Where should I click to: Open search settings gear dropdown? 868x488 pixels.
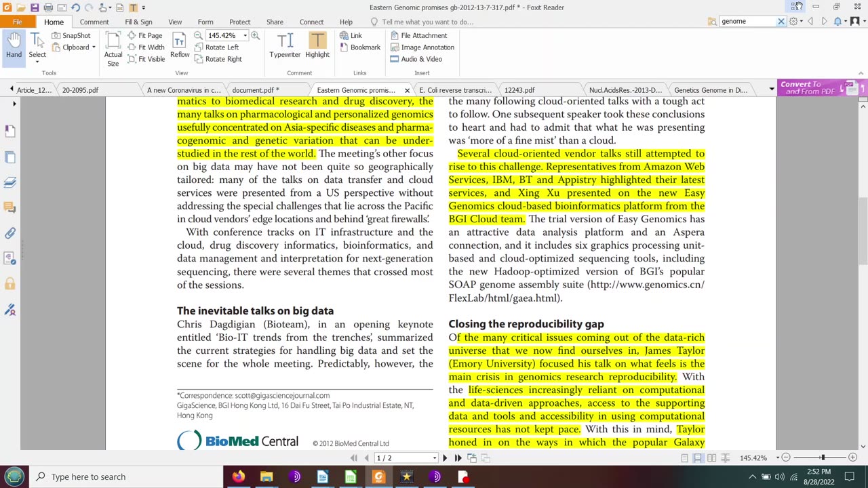[795, 22]
